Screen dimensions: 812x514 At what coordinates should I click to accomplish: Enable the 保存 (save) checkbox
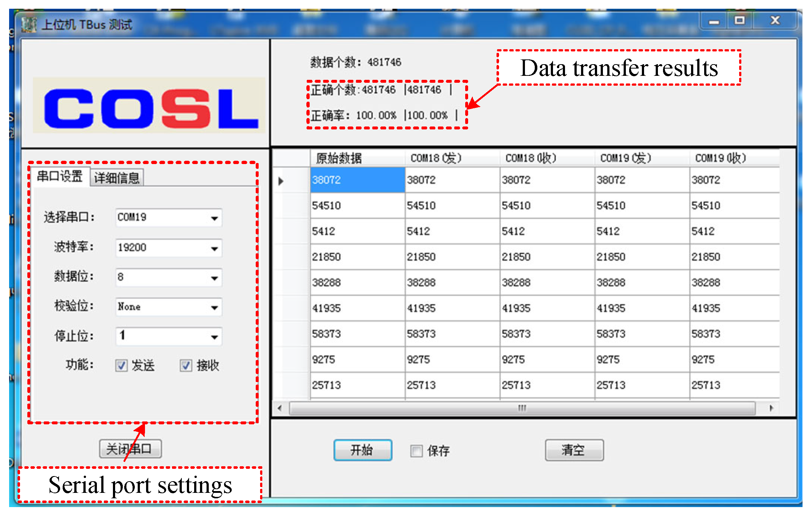pyautogui.click(x=416, y=451)
